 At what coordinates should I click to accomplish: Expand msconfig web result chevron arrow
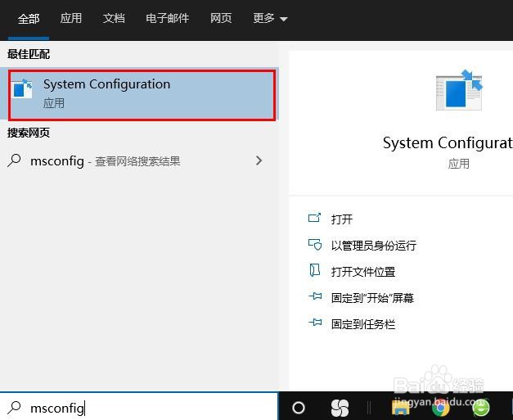pos(259,160)
